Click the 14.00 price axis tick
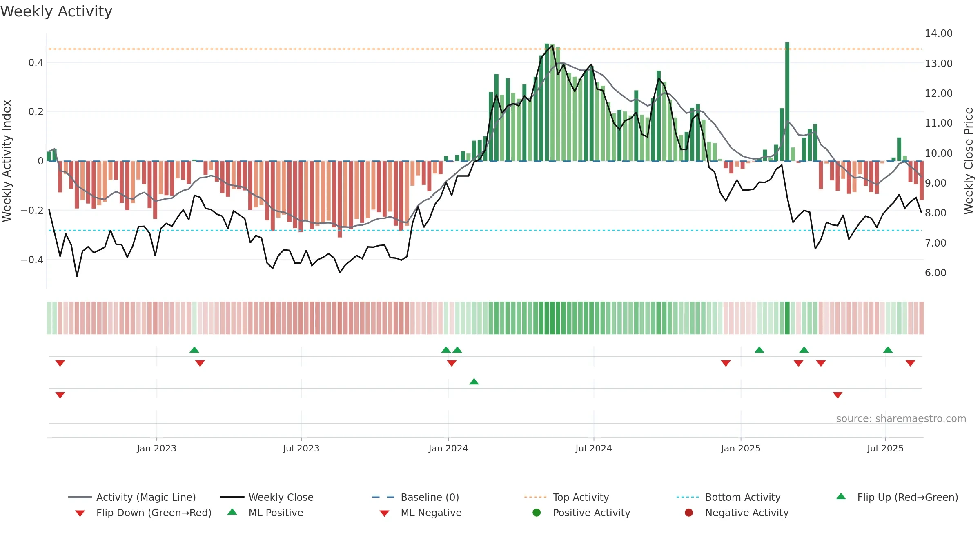 pyautogui.click(x=939, y=33)
